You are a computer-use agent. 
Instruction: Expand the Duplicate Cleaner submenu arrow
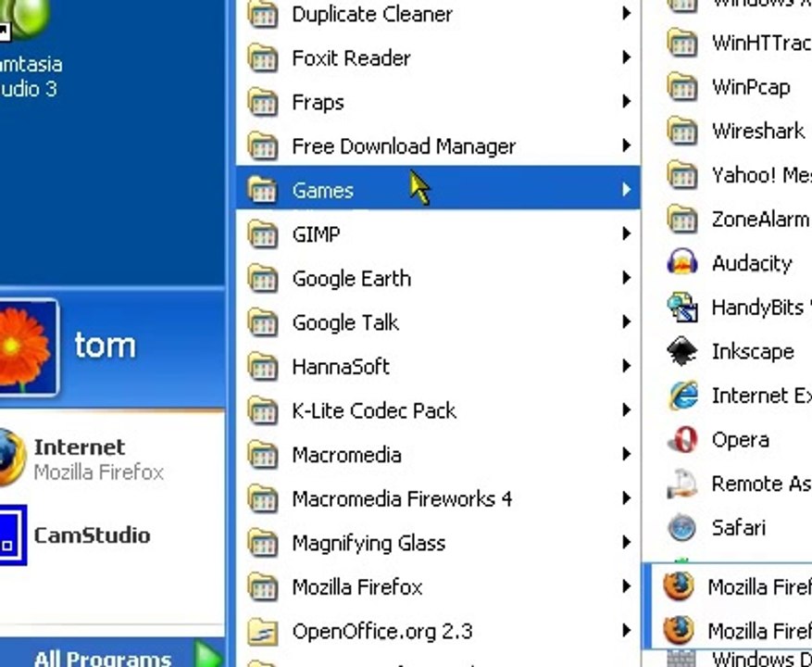[x=626, y=13]
